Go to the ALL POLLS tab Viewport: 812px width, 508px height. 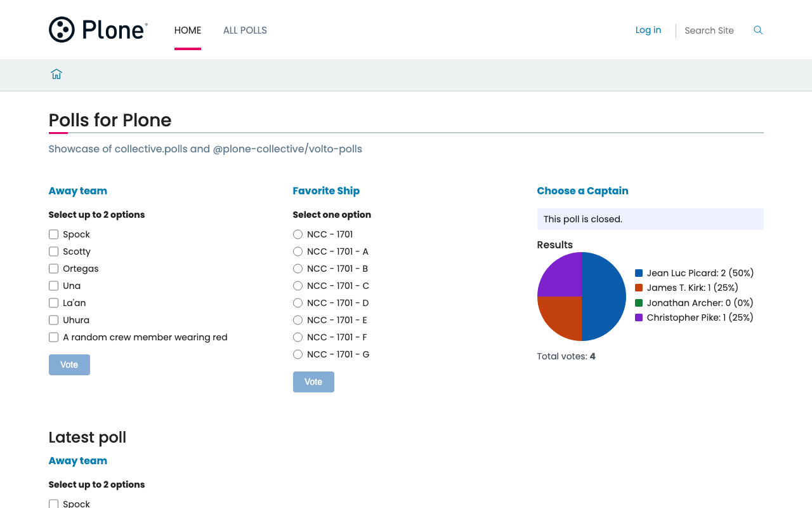(x=245, y=30)
